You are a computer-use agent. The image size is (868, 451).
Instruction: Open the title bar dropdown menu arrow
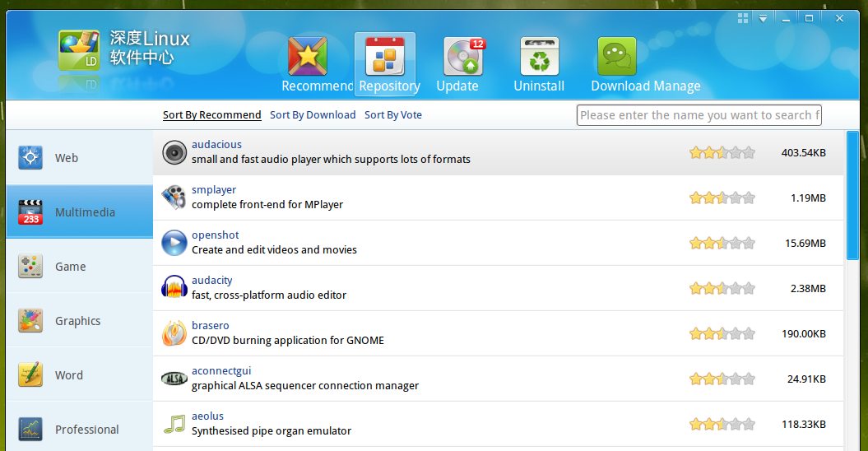[x=763, y=18]
